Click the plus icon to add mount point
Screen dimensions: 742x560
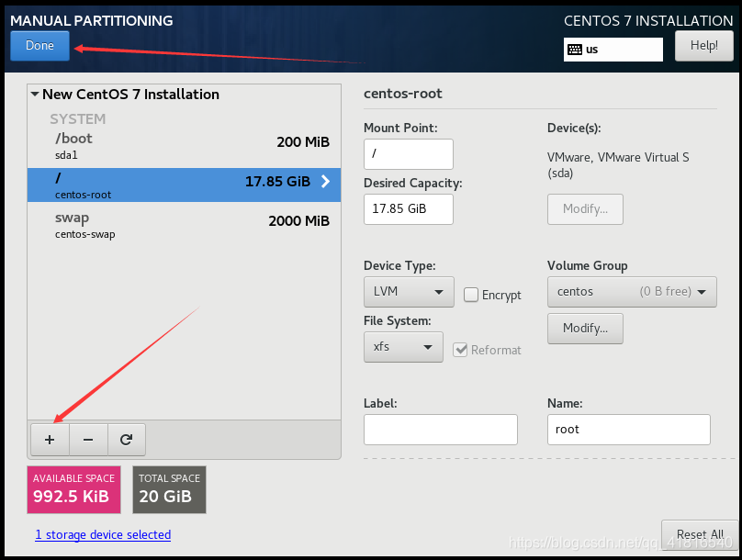pyautogui.click(x=50, y=440)
